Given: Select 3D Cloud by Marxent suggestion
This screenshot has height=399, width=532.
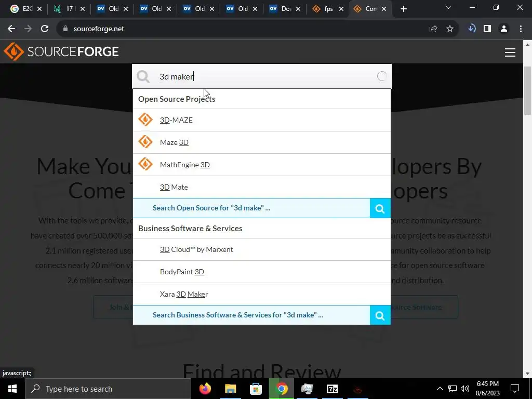Looking at the screenshot, I should click(262, 250).
